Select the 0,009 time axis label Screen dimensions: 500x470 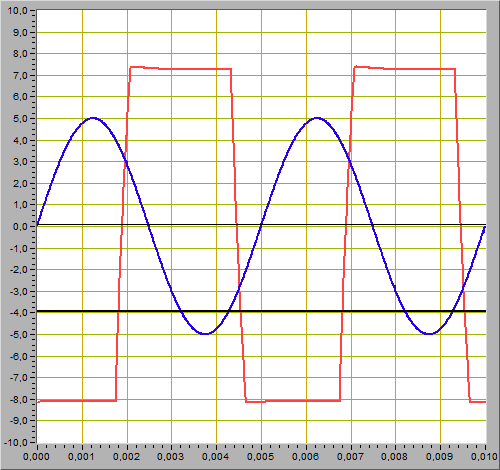tap(439, 457)
